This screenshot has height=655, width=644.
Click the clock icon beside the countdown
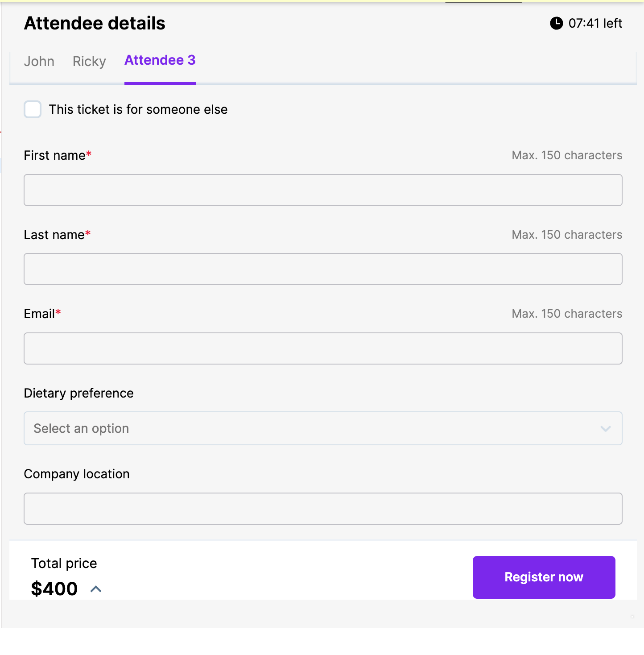[556, 23]
